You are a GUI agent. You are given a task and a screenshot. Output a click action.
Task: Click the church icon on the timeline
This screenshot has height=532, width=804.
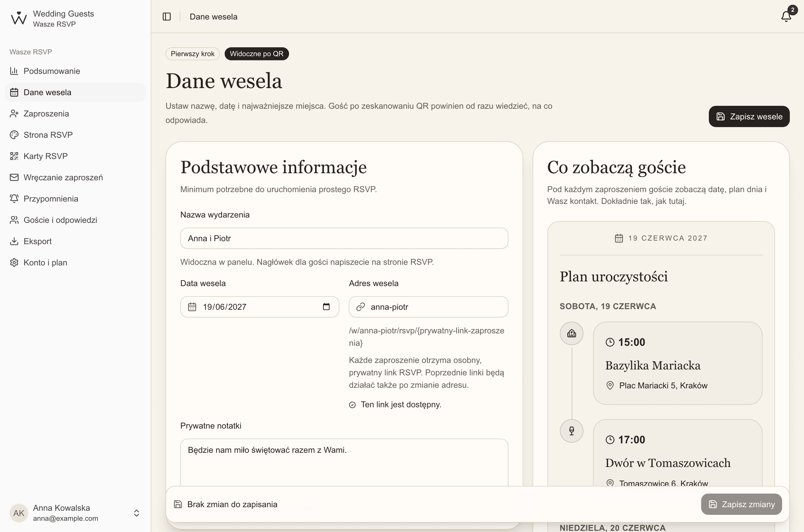click(x=572, y=333)
